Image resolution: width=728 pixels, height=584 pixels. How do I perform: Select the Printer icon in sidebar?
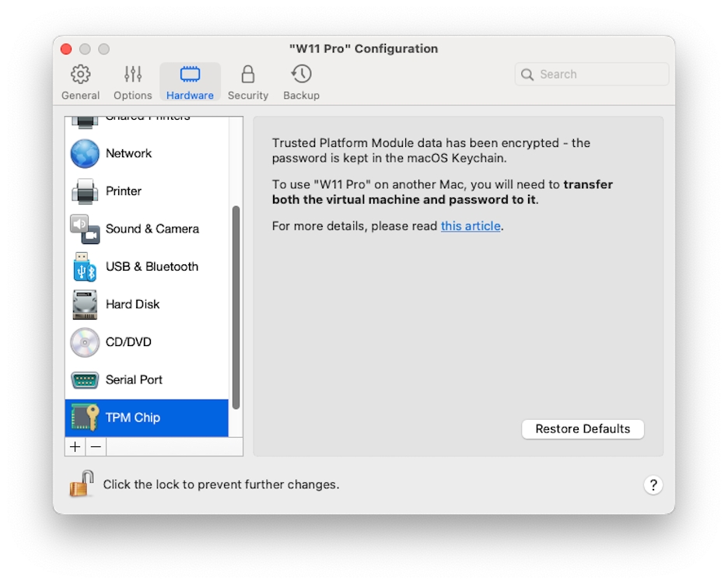tap(85, 191)
